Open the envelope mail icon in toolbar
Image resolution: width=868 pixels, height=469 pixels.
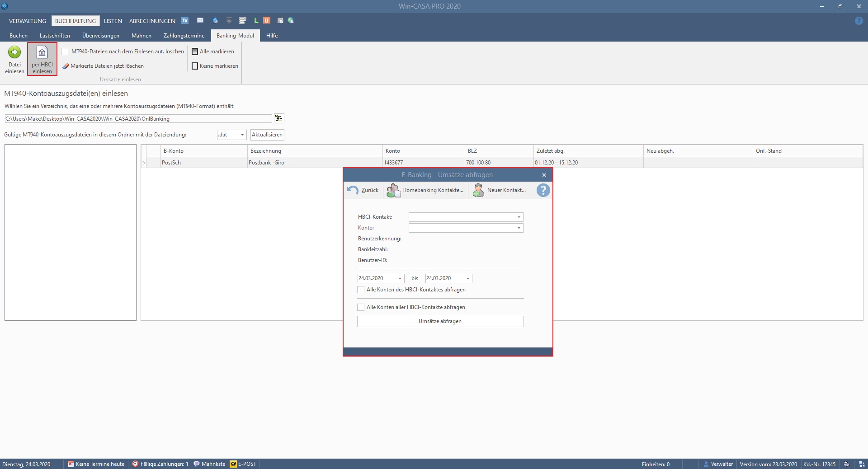click(x=200, y=20)
